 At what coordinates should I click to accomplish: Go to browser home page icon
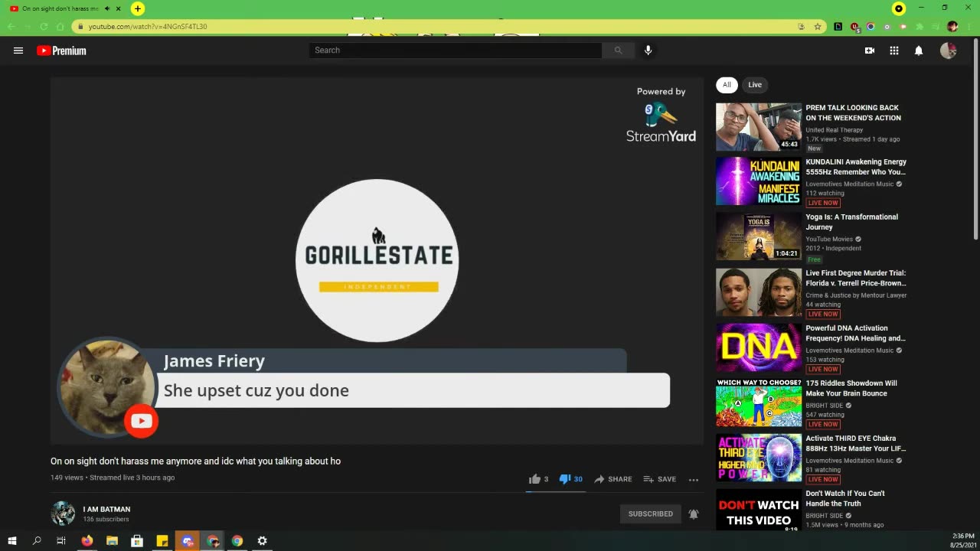click(x=60, y=27)
